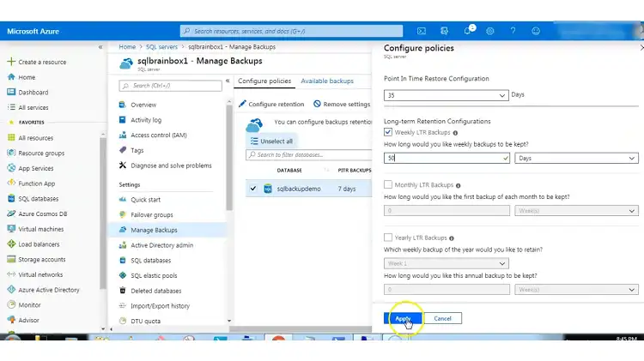The width and height of the screenshot is (644, 361).
Task: Click weekly backup retention value field
Action: point(447,158)
